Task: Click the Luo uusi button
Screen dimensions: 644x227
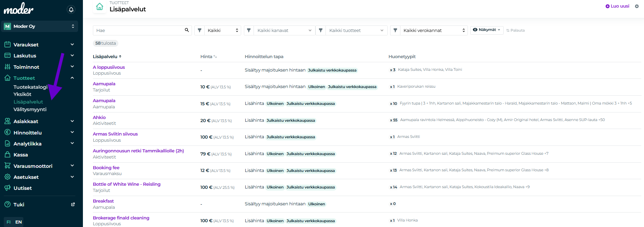Action: (618, 6)
